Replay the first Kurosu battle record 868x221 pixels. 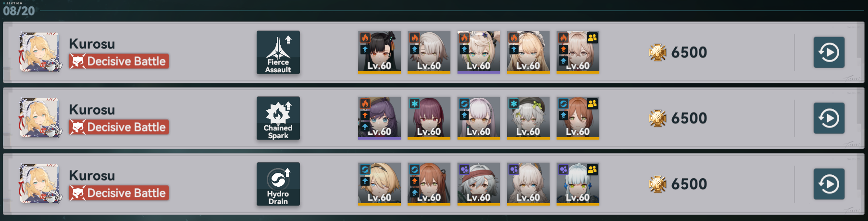829,52
